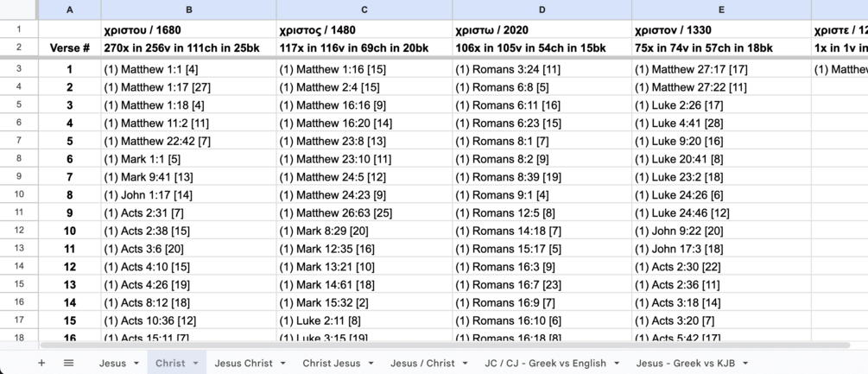Select the cell containing Matthew 27:17 [17]
Viewport: 868px width, 374px height.
coord(721,69)
